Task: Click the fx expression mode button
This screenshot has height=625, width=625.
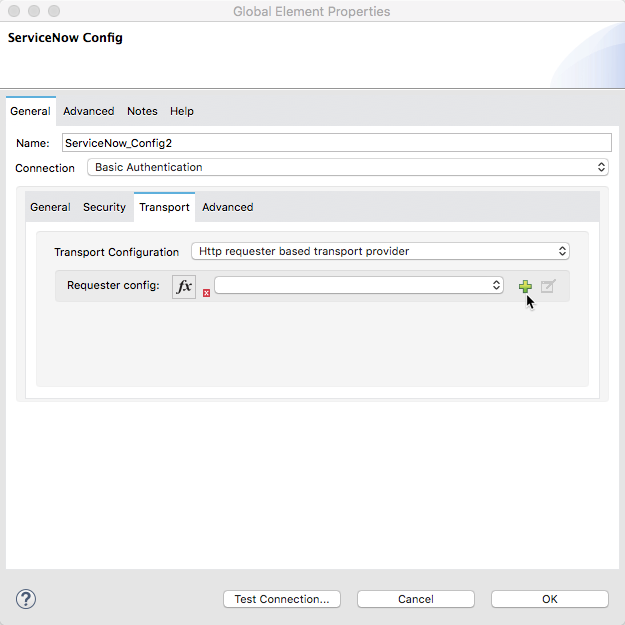Action: click(184, 286)
